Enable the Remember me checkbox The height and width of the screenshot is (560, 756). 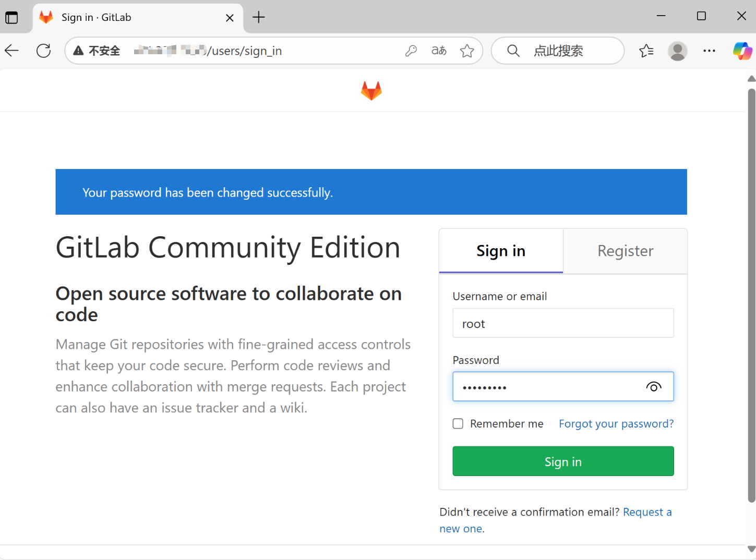tap(458, 423)
